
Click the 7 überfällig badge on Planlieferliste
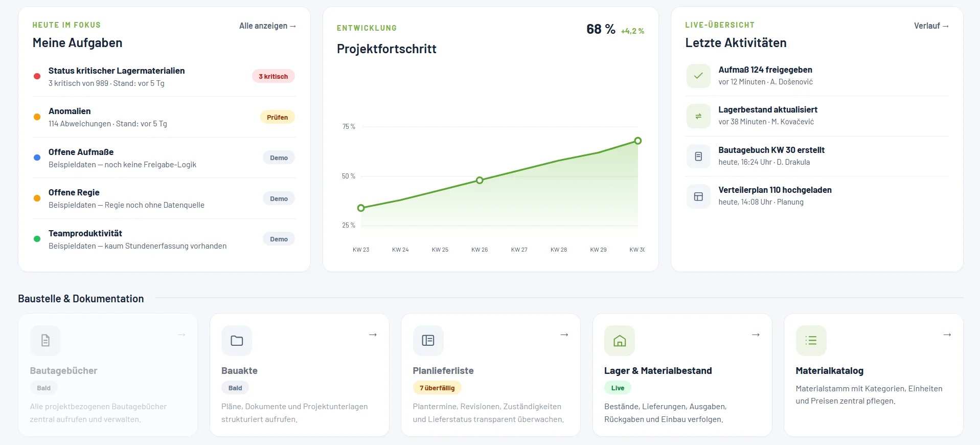point(437,388)
